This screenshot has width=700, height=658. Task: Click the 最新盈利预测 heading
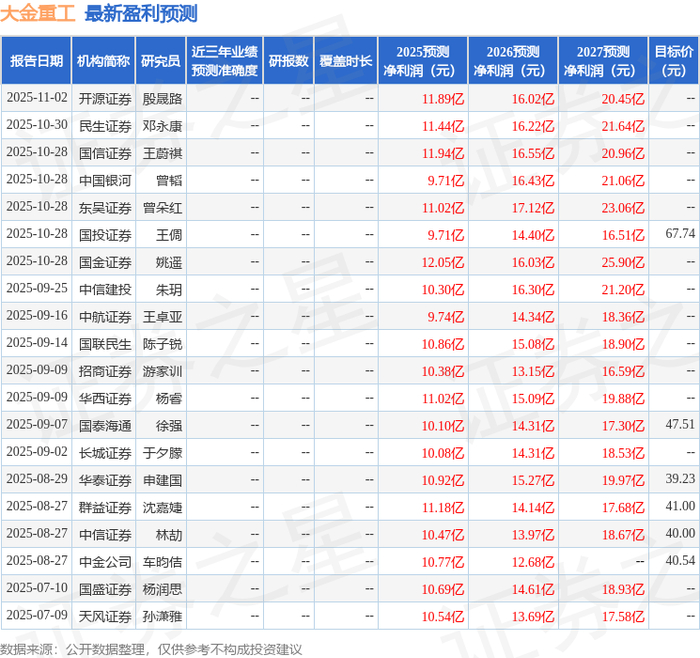(141, 13)
